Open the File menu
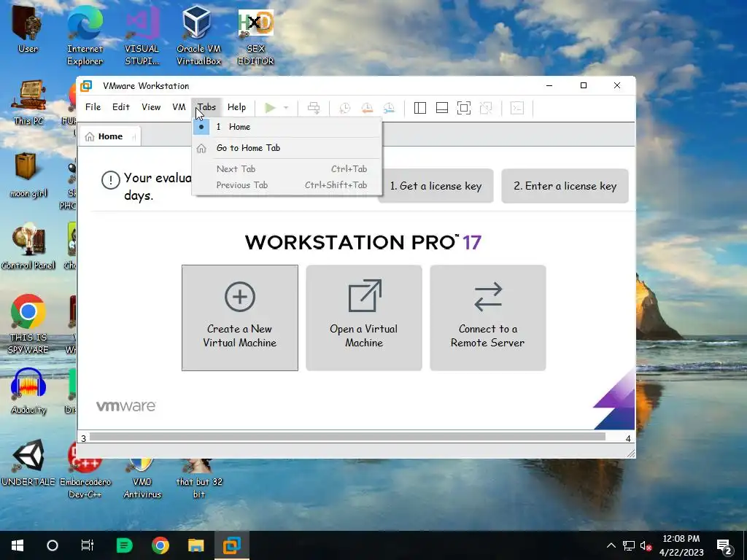 (93, 107)
